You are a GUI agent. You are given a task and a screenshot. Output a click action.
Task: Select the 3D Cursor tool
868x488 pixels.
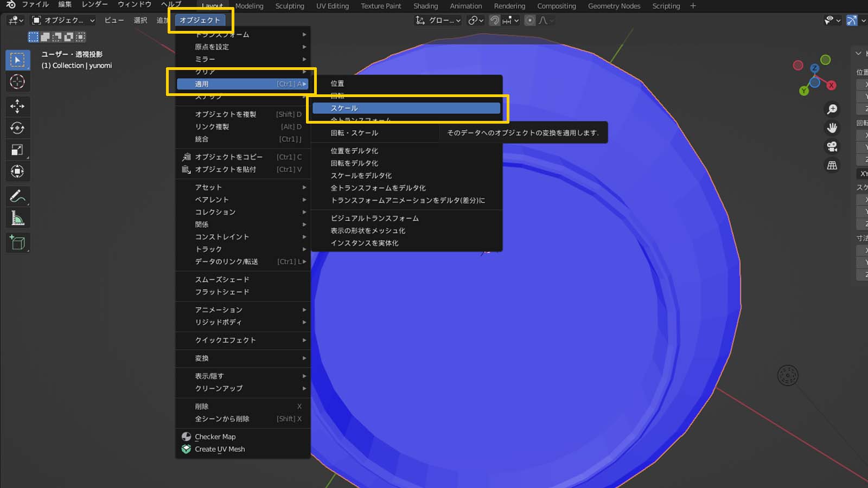[17, 82]
